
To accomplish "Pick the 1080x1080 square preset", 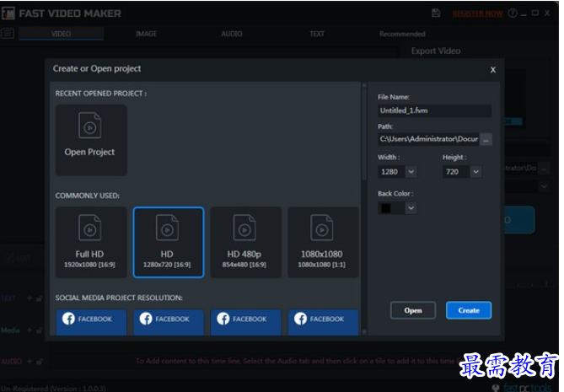I will (x=323, y=242).
